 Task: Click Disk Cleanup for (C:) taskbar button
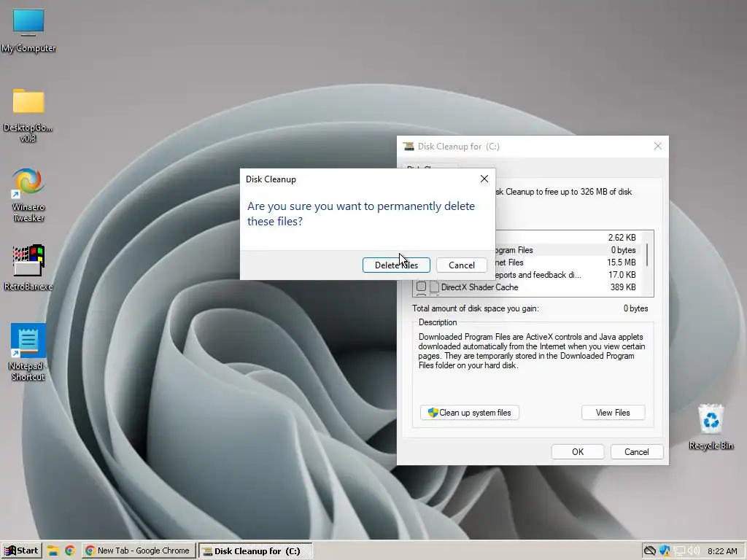pyautogui.click(x=255, y=551)
